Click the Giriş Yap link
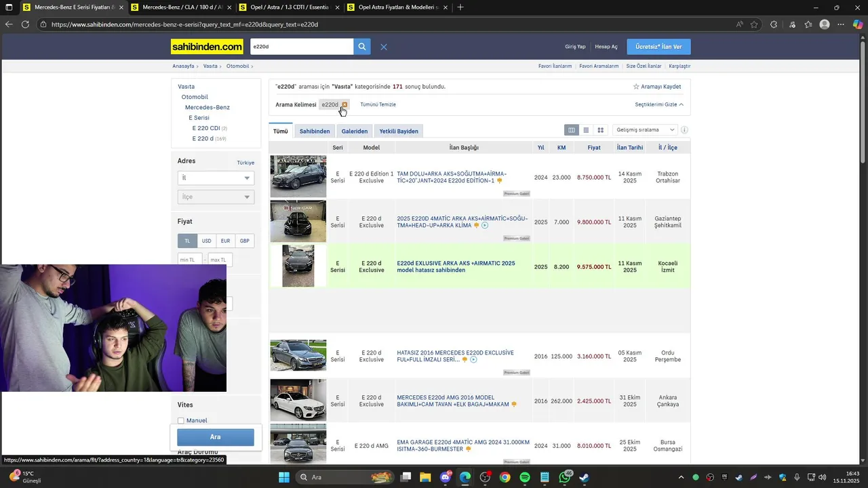The height and width of the screenshot is (488, 868). coord(575,47)
